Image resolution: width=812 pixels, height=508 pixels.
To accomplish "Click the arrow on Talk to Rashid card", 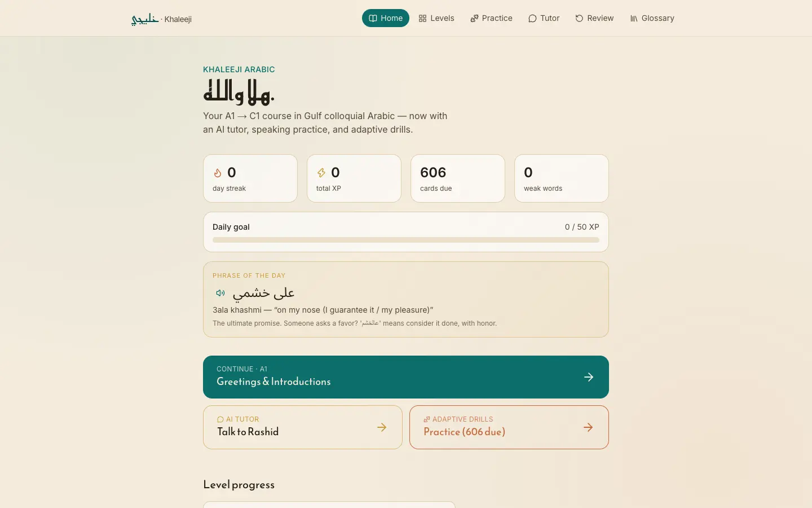I will pos(382,427).
